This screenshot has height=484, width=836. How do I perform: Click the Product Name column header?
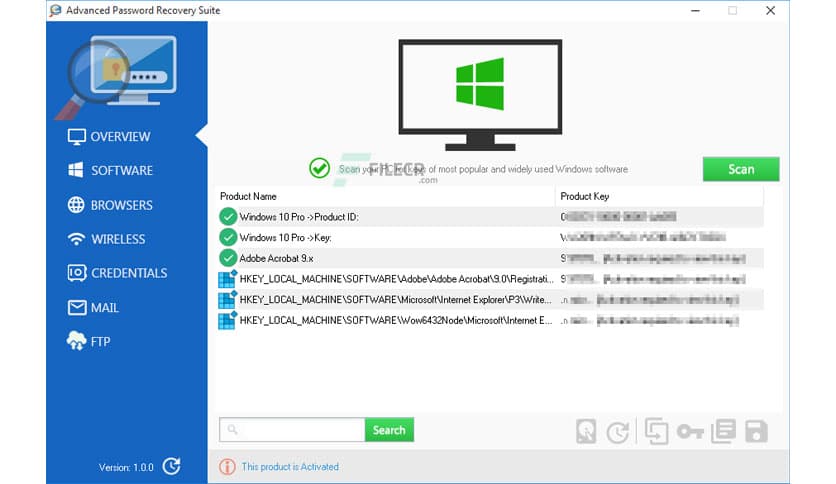(385, 196)
